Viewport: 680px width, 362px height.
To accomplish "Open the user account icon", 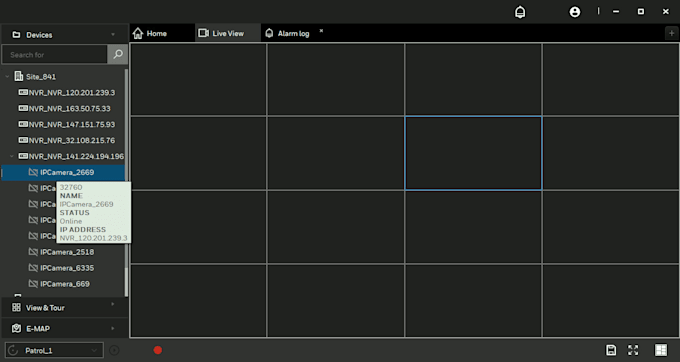I will [575, 12].
